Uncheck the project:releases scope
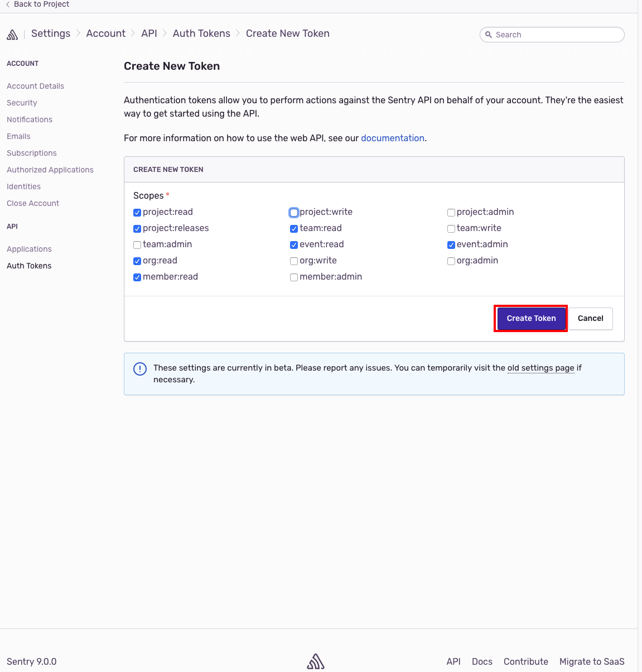Image resolution: width=642 pixels, height=672 pixels. (x=137, y=229)
